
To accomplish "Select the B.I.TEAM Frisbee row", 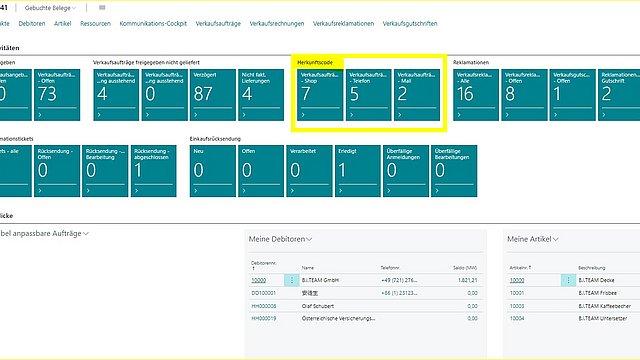I will point(573,293).
